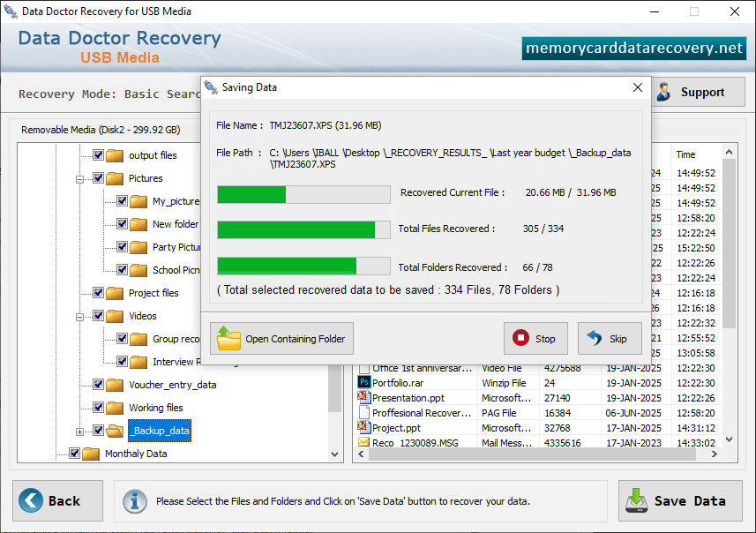Expand the _Backup_data tree node
Screen dimensions: 756x533
click(80, 432)
